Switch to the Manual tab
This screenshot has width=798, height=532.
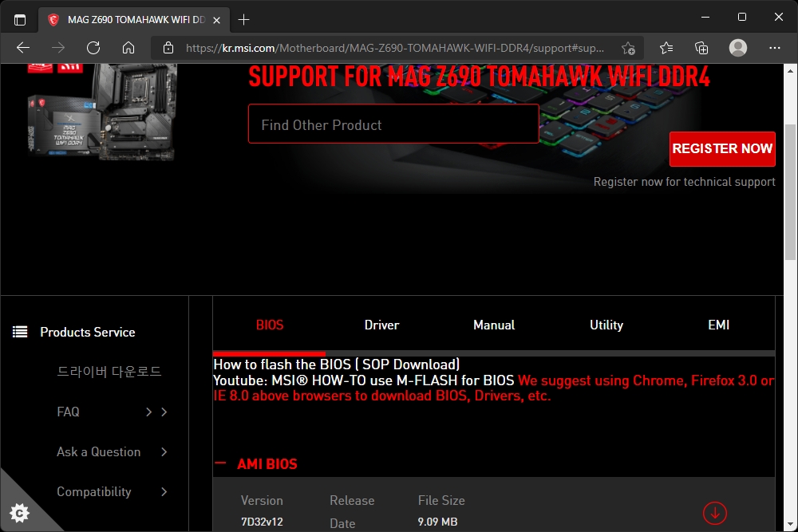coord(494,325)
